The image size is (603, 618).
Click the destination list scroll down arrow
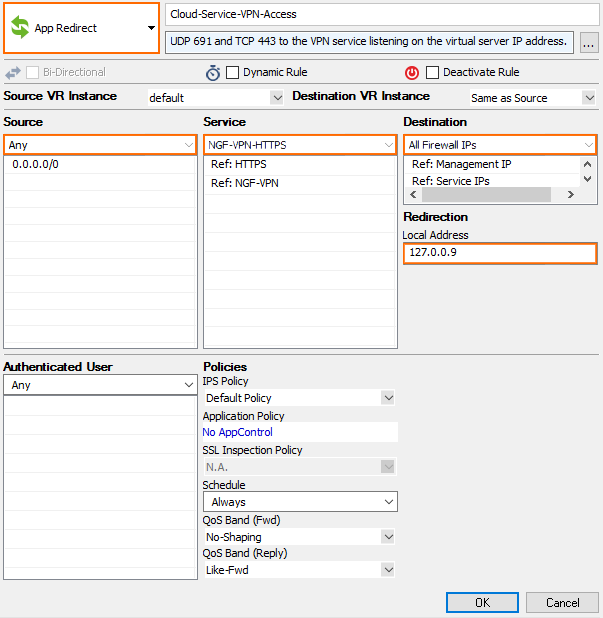click(x=587, y=179)
